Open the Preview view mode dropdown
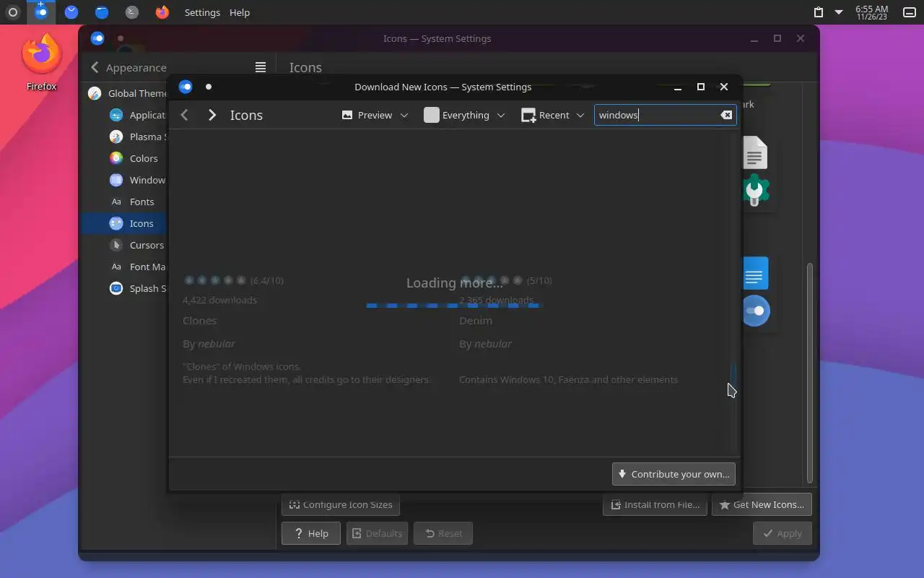 pos(375,115)
